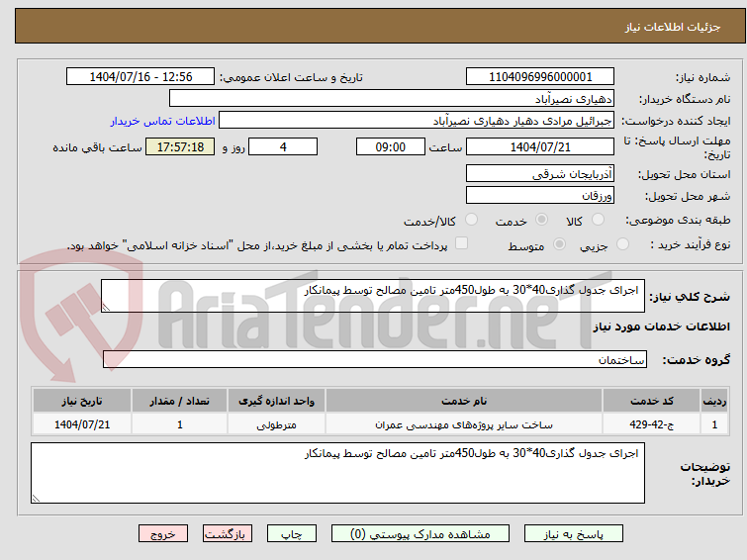This screenshot has height=560, width=747.
Task: Click the ردیف column header
Action: click(x=714, y=401)
